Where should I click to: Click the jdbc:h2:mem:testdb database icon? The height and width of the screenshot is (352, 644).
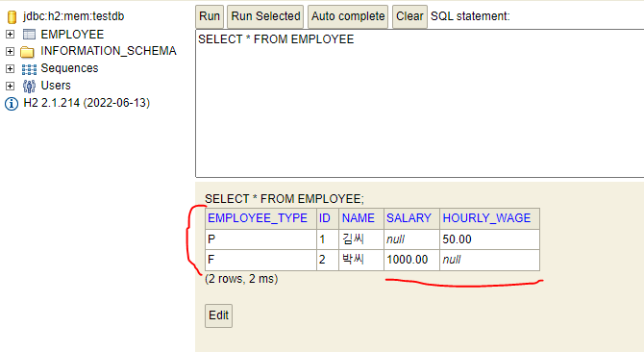click(12, 17)
